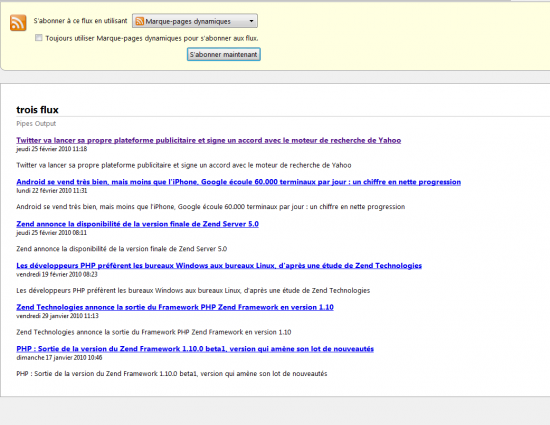The height and width of the screenshot is (425, 550).
Task: Open the Zend Framework version 1.10 link
Action: click(x=175, y=307)
